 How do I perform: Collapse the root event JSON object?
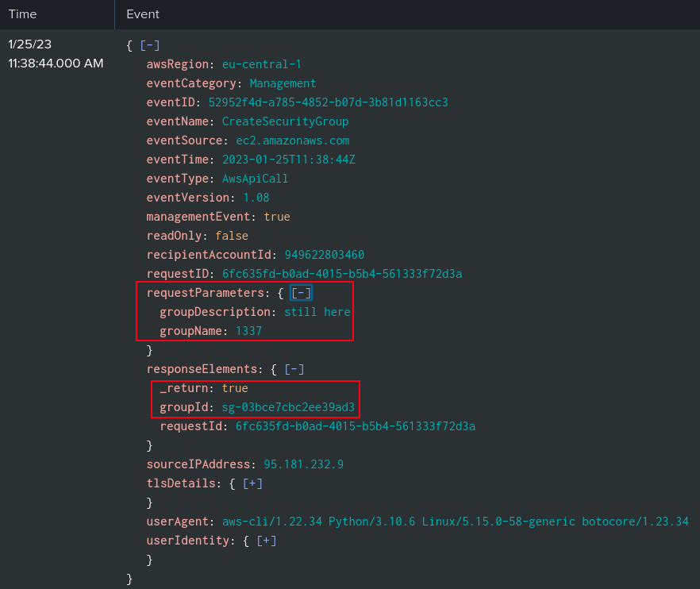[x=150, y=45]
